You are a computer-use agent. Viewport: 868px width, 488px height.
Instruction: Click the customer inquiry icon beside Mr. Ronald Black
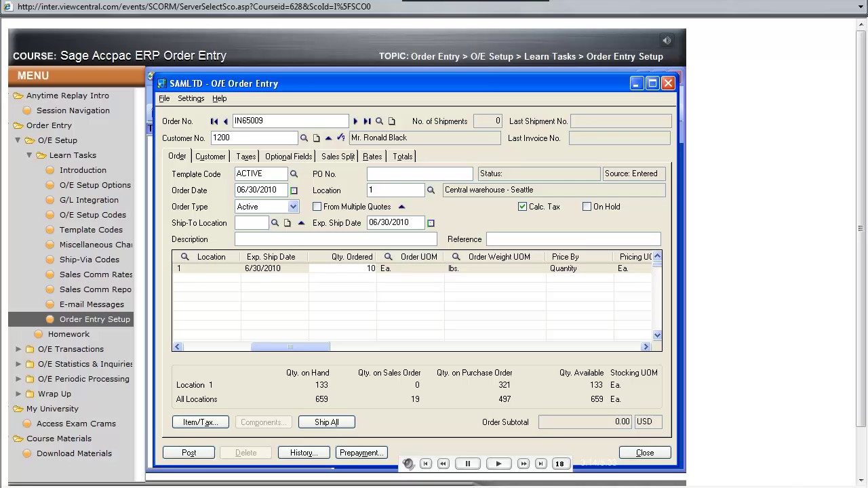[x=340, y=138]
